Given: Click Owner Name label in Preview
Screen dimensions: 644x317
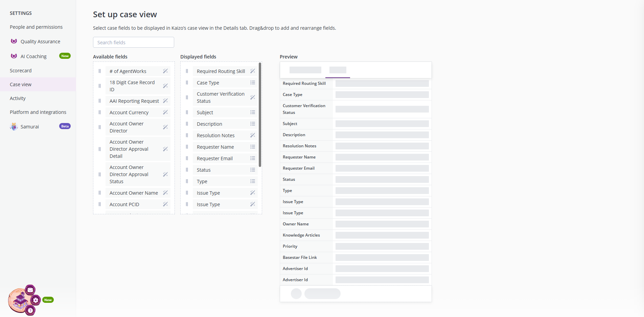Looking at the screenshot, I should [x=296, y=224].
